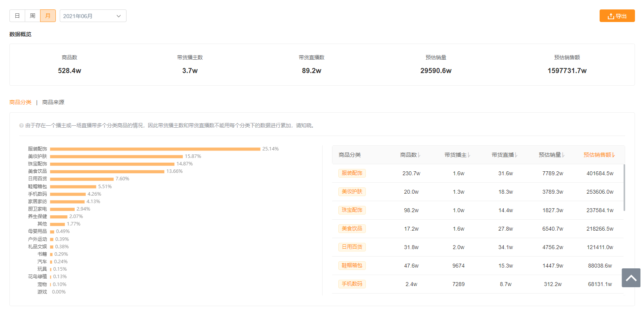This screenshot has width=644, height=310.
Task: Click the 美食饮品 13.66% chart bar
Action: tap(107, 171)
